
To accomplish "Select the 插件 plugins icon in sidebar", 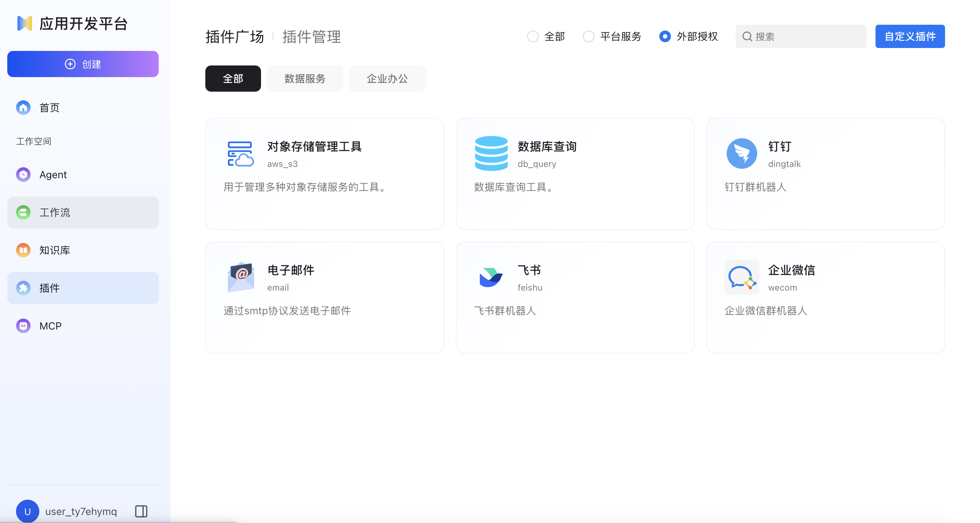I will [23, 288].
